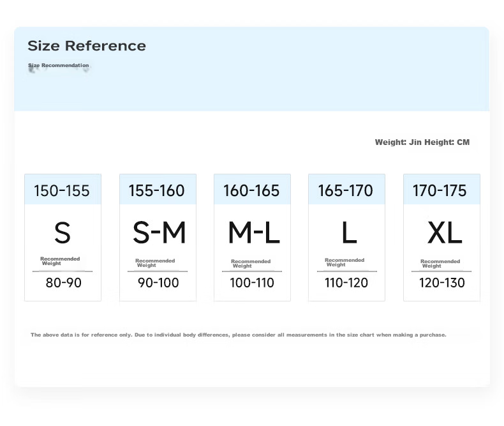Screen dimensions: 504x426
Task: Click the size S-M label
Action: click(159, 232)
